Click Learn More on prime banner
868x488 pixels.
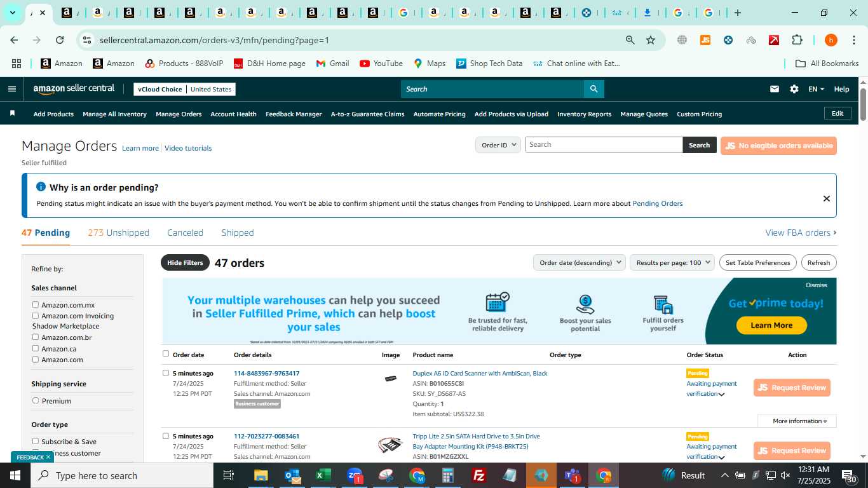[x=771, y=325]
